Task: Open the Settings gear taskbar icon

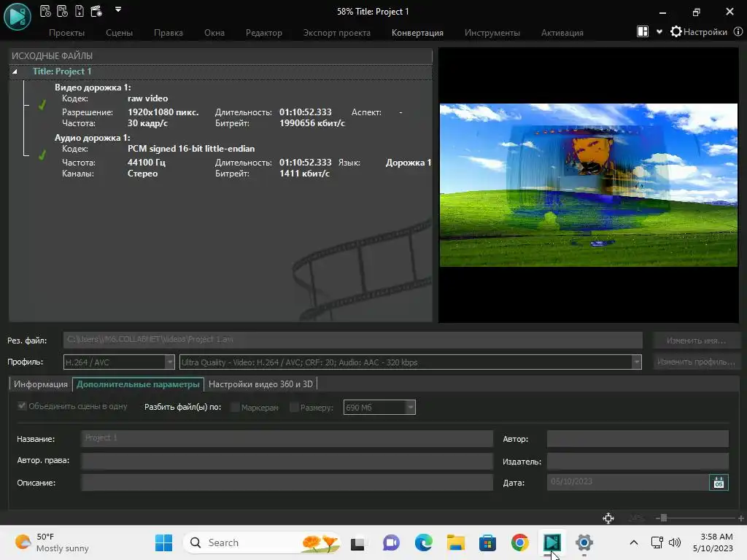Action: point(584,542)
